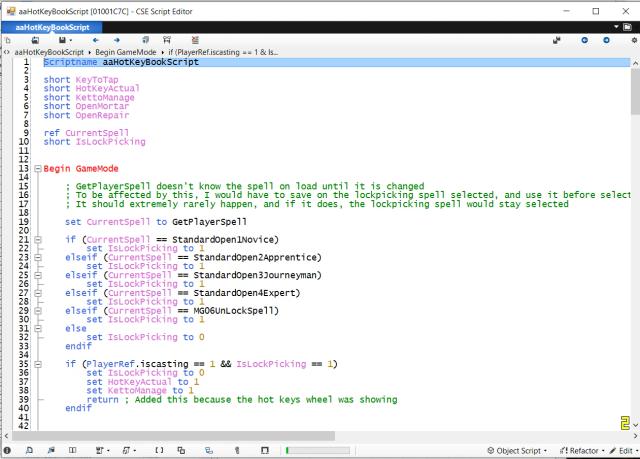Viewport: 640px width, 459px height.
Task: Click 'StandardOpen3Journeyman' in the code
Action: pyautogui.click(x=255, y=275)
